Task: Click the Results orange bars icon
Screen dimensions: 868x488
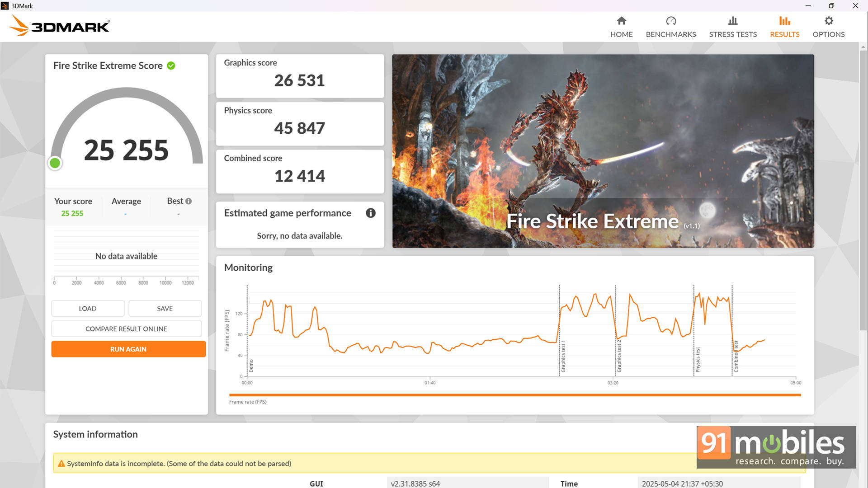Action: pyautogui.click(x=784, y=21)
